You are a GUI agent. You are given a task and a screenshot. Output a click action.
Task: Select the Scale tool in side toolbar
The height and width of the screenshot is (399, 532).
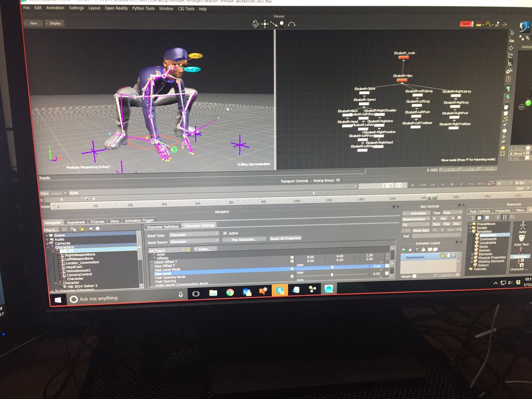click(510, 63)
